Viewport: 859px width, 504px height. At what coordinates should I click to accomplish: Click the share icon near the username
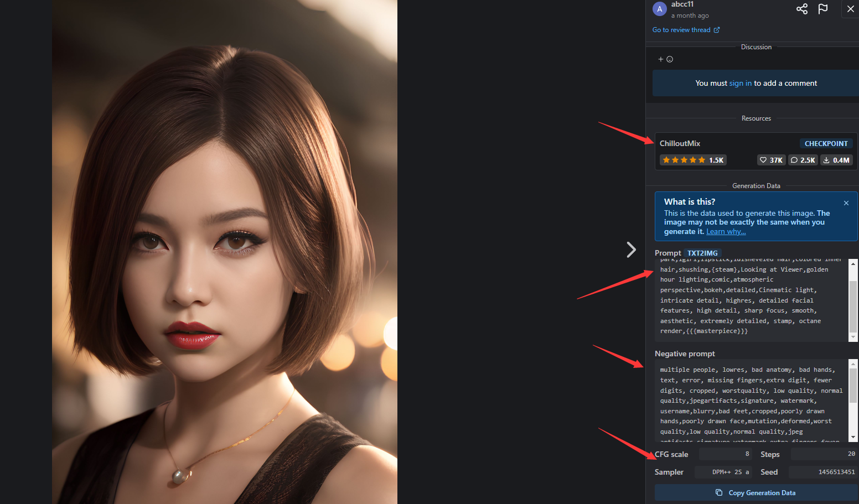pyautogui.click(x=801, y=9)
